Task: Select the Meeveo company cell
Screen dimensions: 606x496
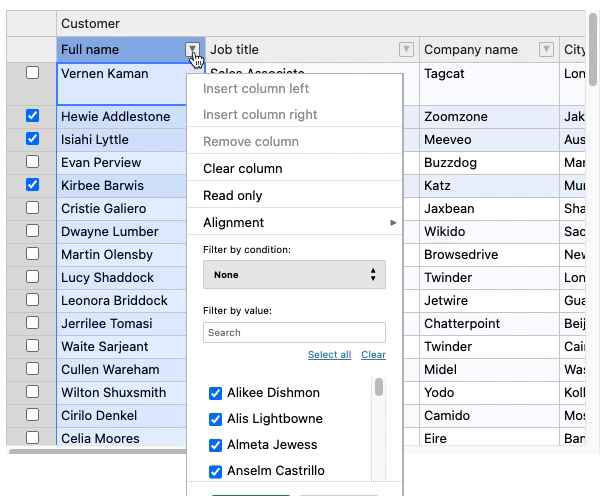Action: [489, 140]
